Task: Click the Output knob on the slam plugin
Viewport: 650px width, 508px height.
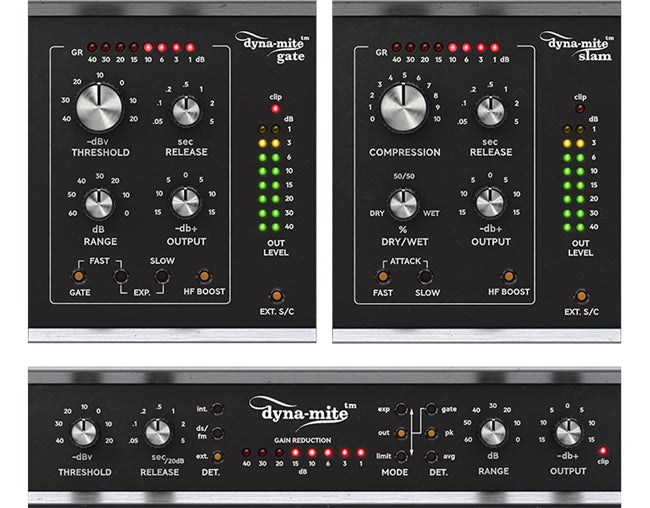Action: click(x=490, y=202)
